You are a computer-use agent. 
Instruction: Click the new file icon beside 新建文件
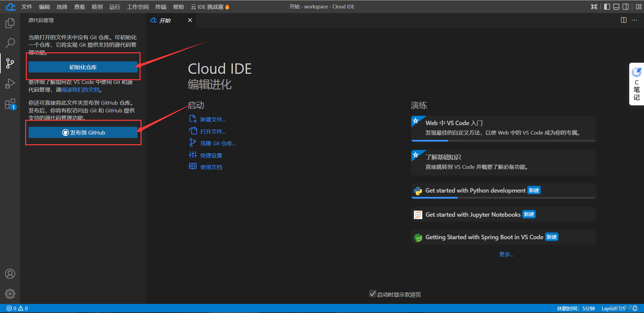click(x=193, y=119)
